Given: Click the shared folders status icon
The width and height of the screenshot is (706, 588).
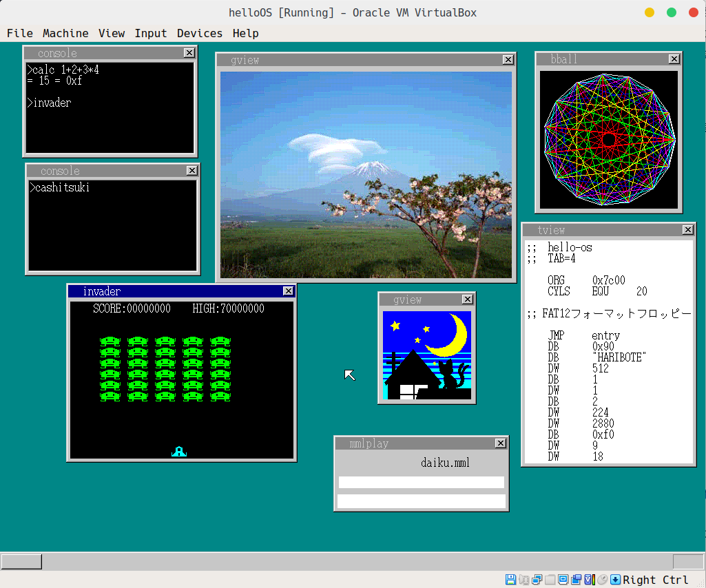Looking at the screenshot, I should point(550,580).
